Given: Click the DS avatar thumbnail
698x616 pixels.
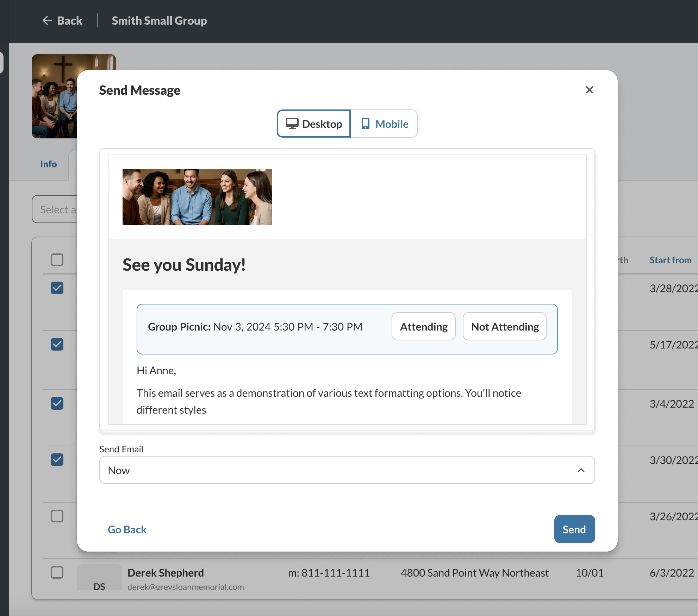Looking at the screenshot, I should (99, 577).
